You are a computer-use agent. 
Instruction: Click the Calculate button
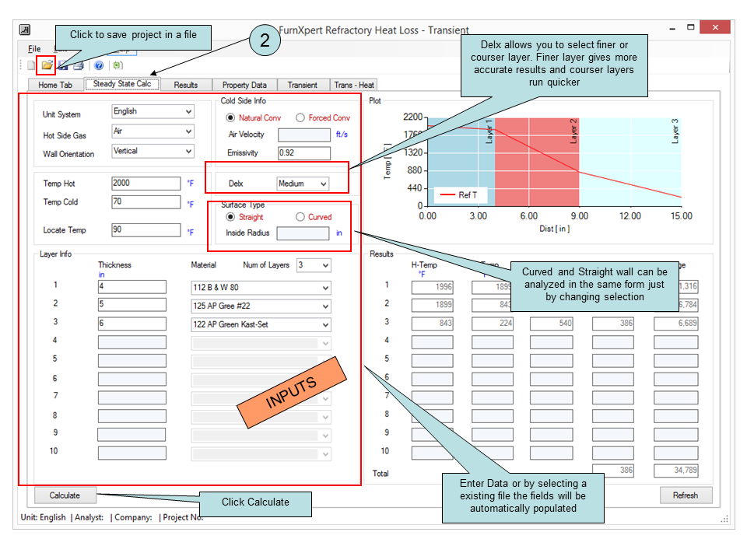click(x=65, y=495)
